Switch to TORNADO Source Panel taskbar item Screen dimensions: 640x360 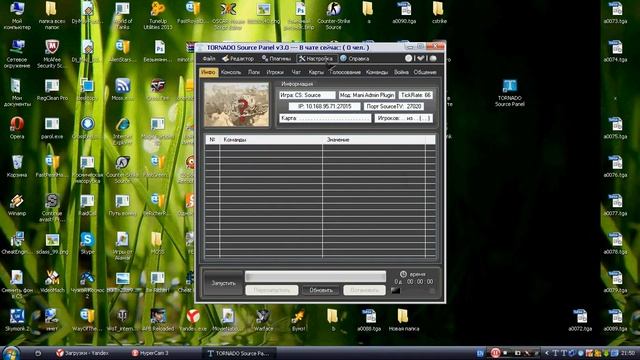click(239, 353)
